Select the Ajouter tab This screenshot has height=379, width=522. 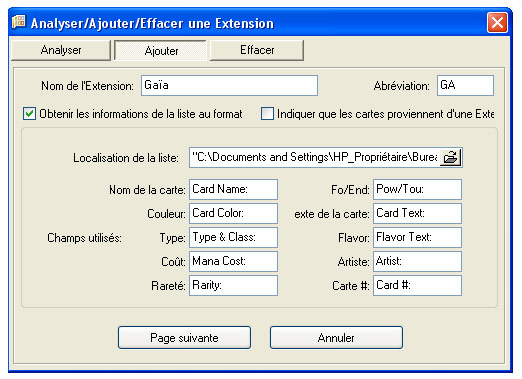coord(161,51)
